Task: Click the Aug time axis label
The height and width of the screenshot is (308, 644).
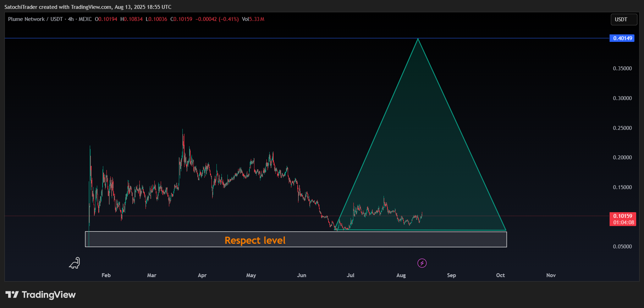Action: pyautogui.click(x=401, y=275)
